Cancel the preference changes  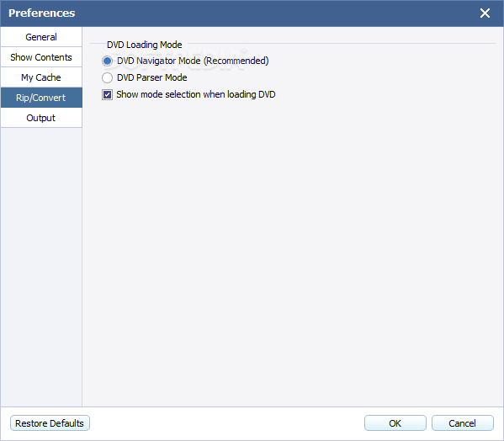pyautogui.click(x=462, y=423)
